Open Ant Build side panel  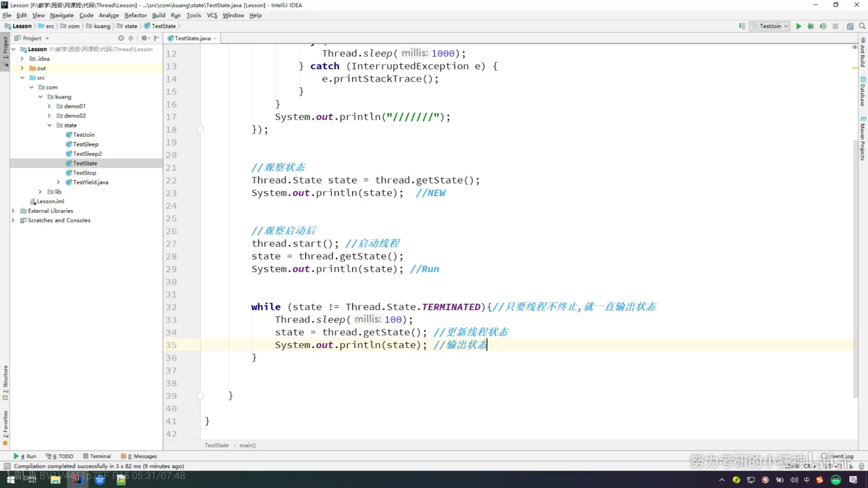[x=863, y=53]
